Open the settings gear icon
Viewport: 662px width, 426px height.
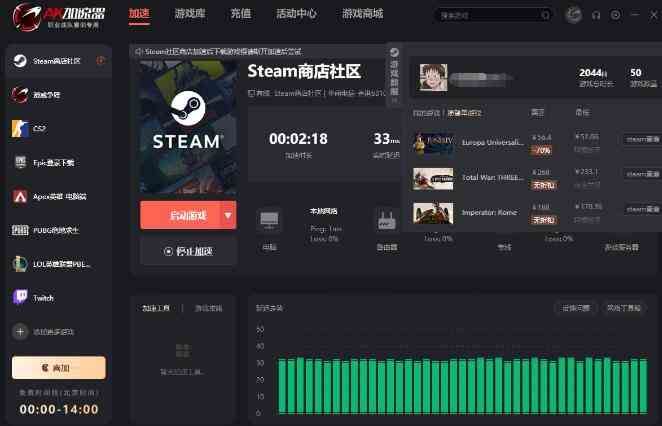(x=616, y=16)
